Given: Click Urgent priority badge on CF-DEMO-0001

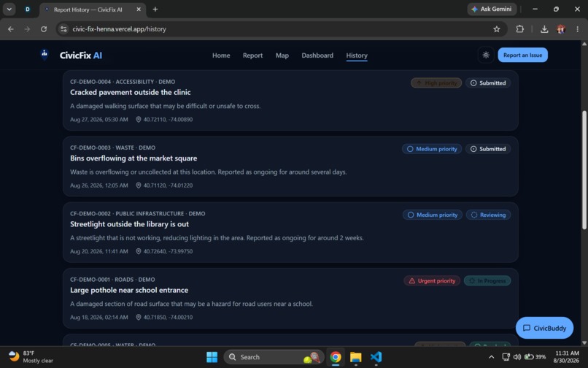Looking at the screenshot, I should 432,281.
